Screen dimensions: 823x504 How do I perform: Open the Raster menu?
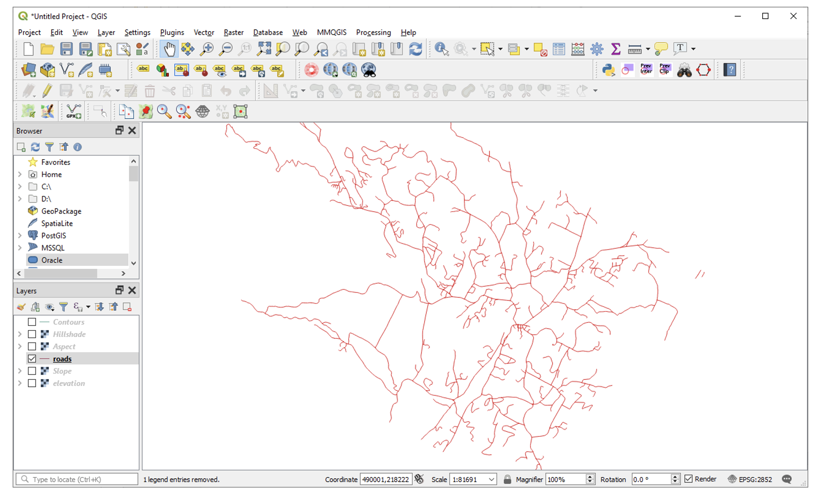click(233, 33)
